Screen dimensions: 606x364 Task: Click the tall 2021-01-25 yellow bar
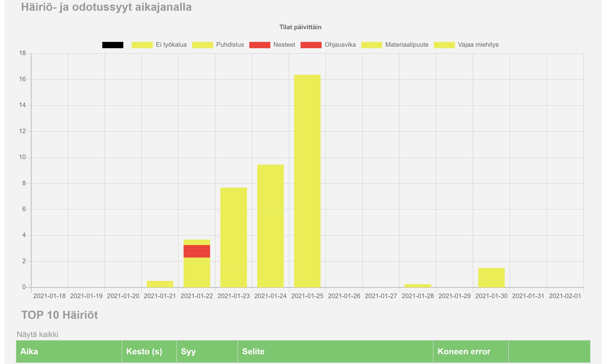307,182
